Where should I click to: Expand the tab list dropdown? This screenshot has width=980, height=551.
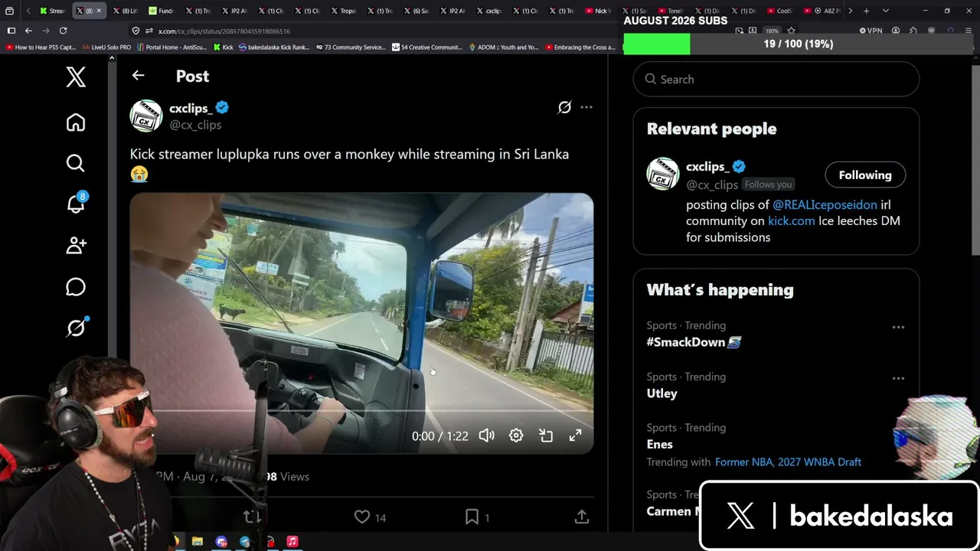885,11
